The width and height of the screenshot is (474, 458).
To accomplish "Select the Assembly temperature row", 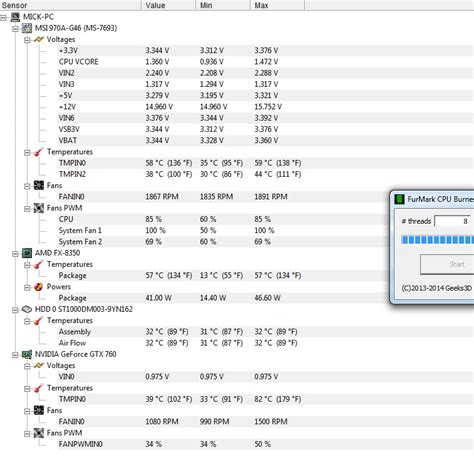I will pyautogui.click(x=265, y=332).
